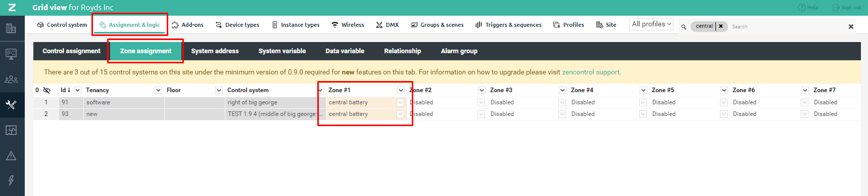Open the central battery dropdown in row 1
This screenshot has width=868, height=196.
click(x=401, y=102)
